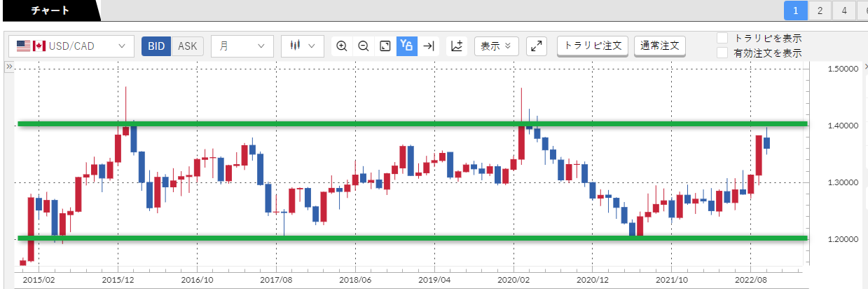Toggle the Y-axis lock icon
The width and height of the screenshot is (868, 289).
pyautogui.click(x=407, y=46)
